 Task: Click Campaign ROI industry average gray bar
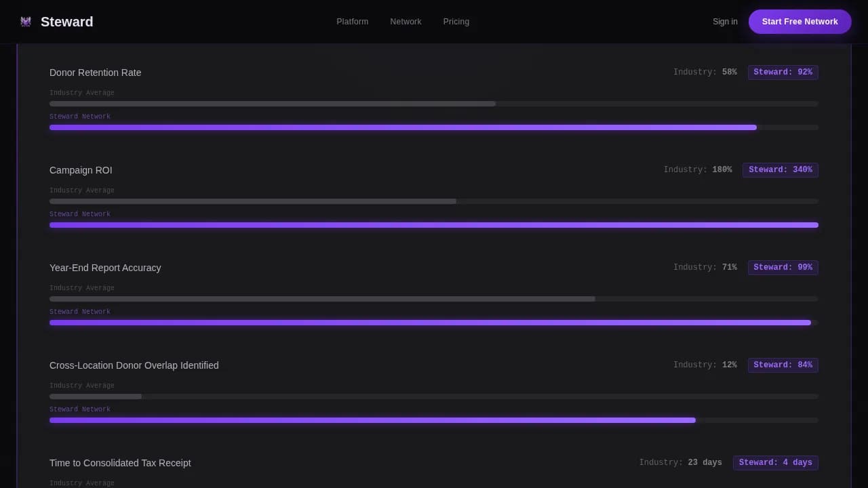[x=253, y=201]
